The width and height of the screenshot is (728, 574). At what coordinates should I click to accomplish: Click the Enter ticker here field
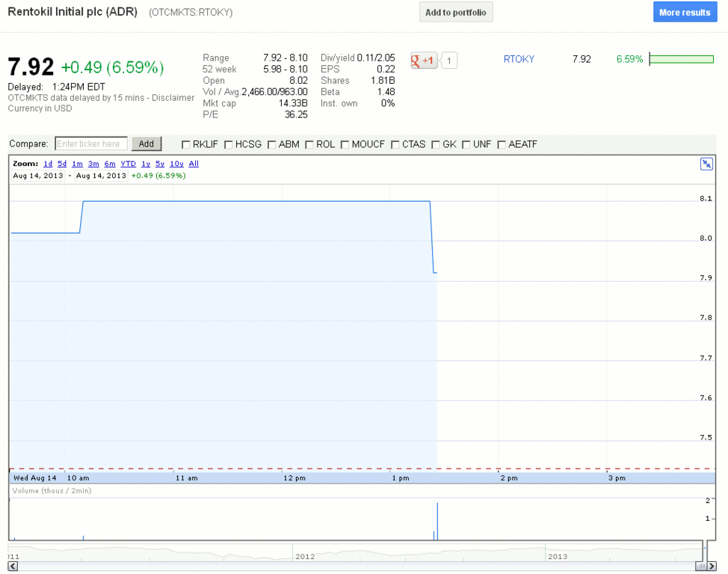[91, 144]
